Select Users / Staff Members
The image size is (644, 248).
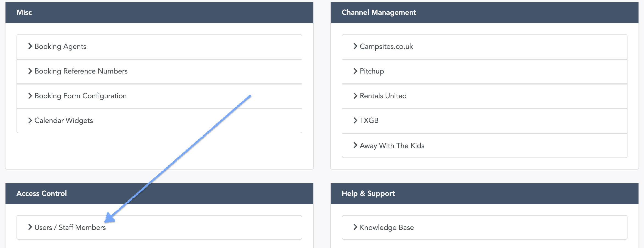coord(159,227)
